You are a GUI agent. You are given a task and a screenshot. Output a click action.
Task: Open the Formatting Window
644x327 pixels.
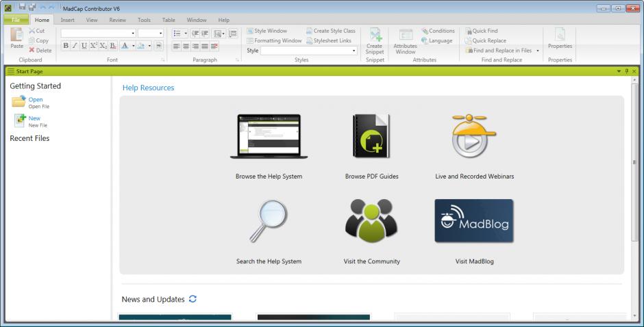click(274, 40)
